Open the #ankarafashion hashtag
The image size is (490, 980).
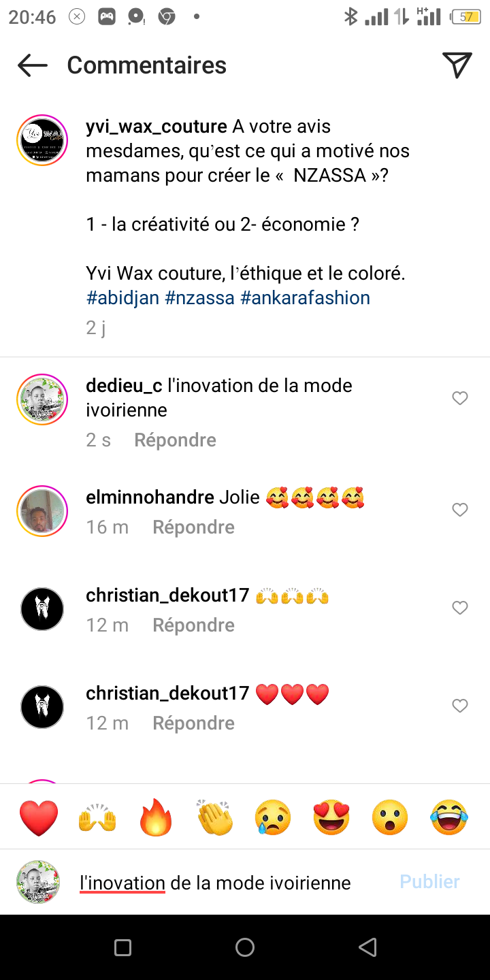click(306, 298)
